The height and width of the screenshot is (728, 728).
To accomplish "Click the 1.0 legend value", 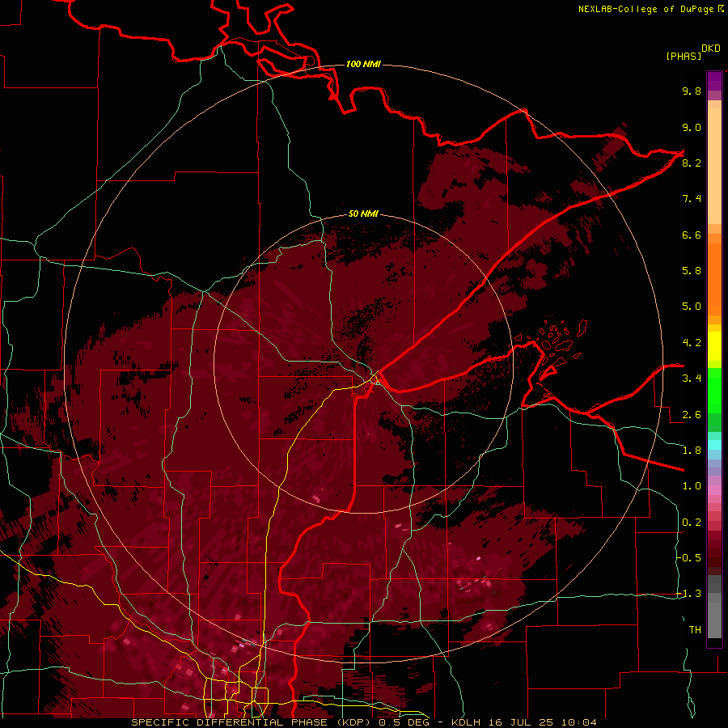I will (692, 486).
